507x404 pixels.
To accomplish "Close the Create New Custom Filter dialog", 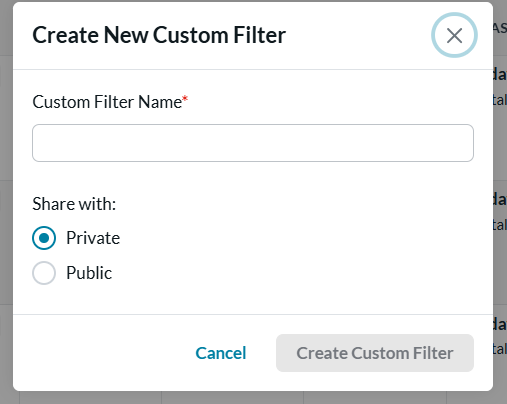I will (454, 35).
